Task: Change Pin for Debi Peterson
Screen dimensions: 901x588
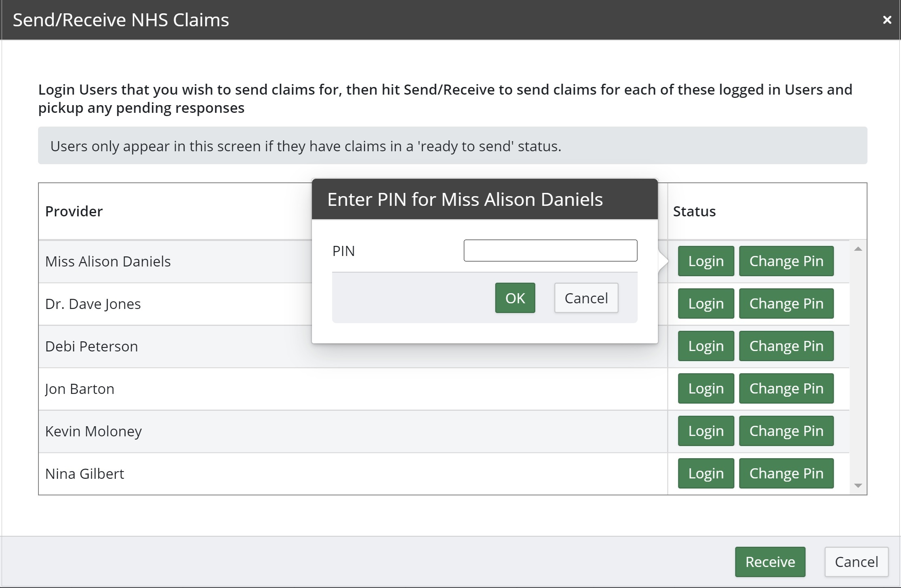Action: [x=787, y=346]
